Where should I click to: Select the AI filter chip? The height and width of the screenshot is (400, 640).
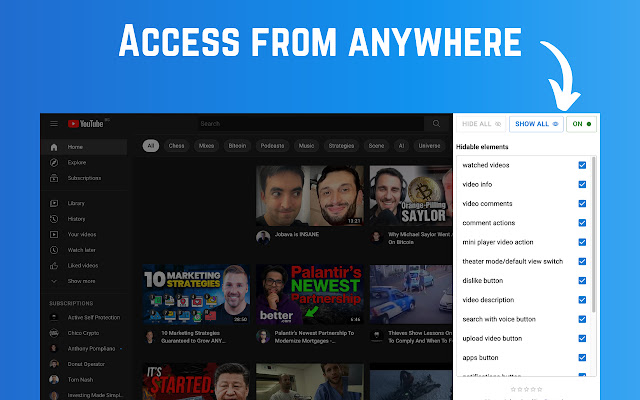401,146
